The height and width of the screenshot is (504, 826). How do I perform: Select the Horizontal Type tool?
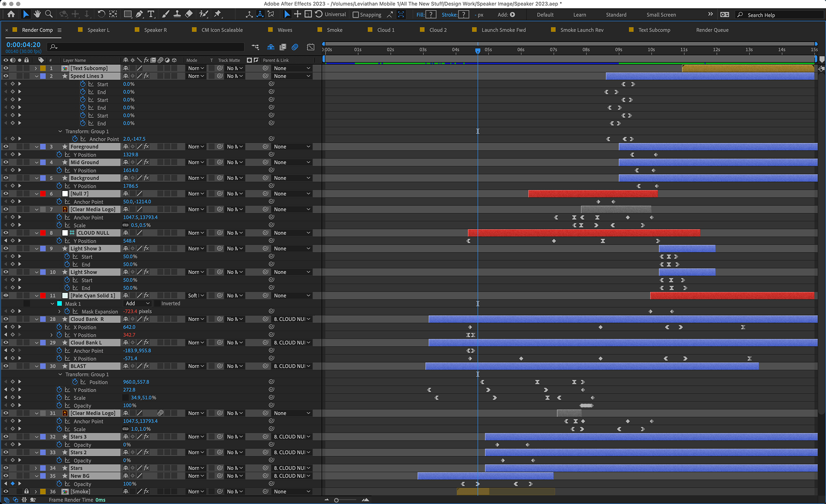[x=151, y=14]
